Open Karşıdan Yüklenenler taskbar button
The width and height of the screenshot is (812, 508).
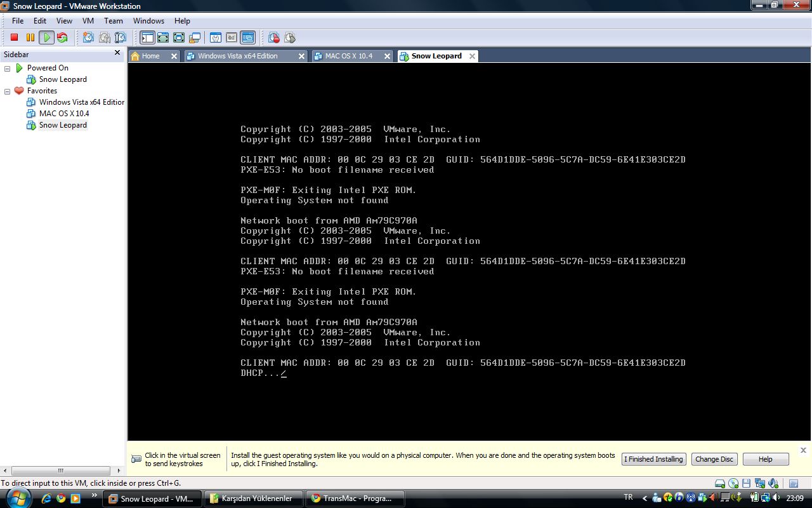click(x=254, y=498)
